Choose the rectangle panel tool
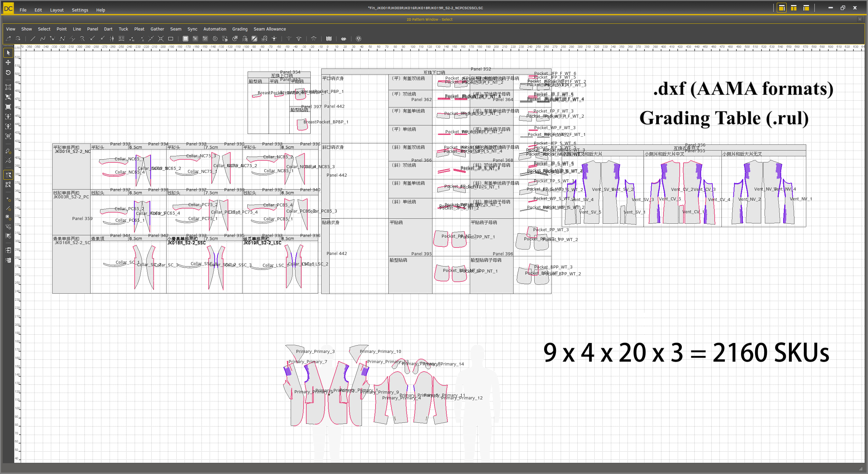Screen dimensions: 868x474 click(171, 39)
